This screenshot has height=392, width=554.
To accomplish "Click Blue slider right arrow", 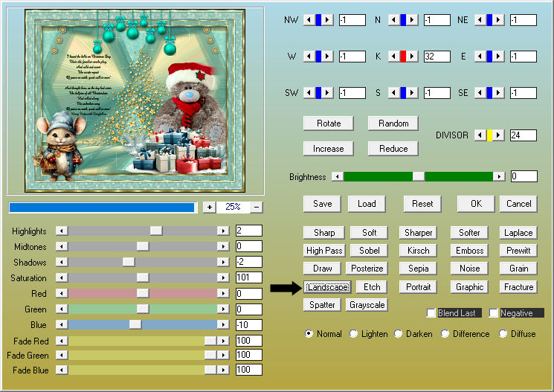I will [223, 324].
